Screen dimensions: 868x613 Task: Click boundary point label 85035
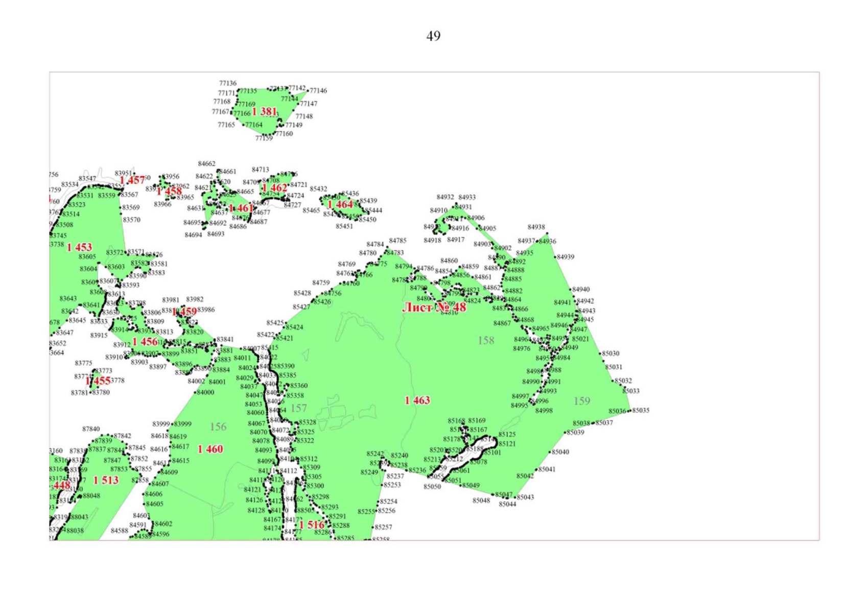tap(641, 410)
